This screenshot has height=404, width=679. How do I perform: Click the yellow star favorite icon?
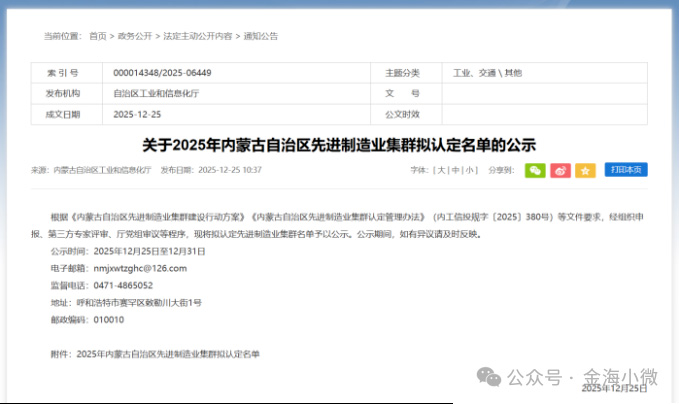[x=586, y=170]
